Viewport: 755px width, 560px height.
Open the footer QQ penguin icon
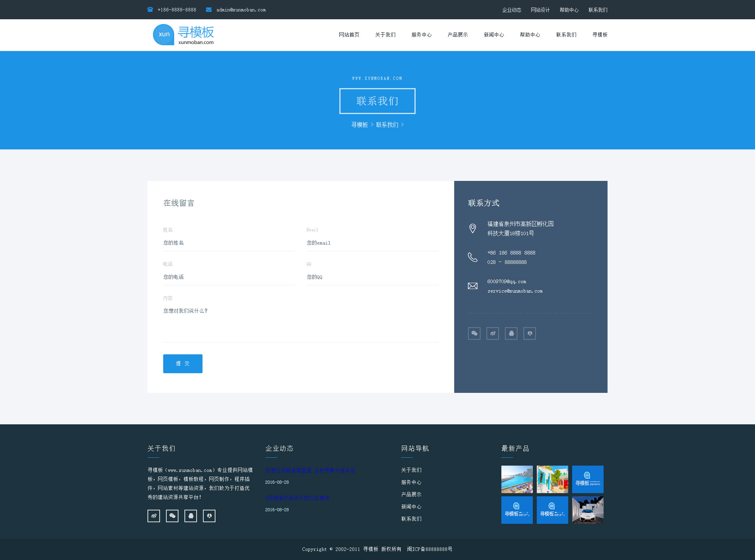click(191, 516)
